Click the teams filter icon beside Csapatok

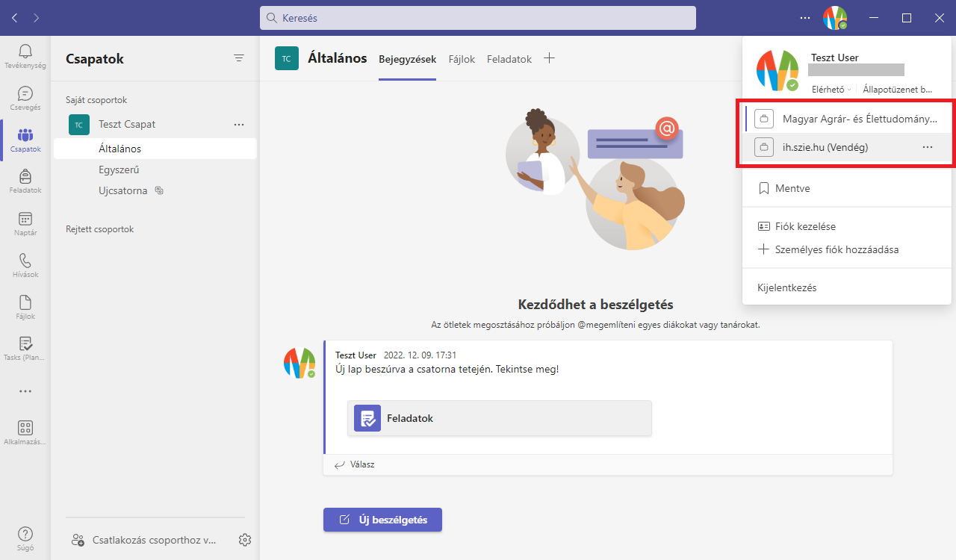tap(239, 58)
